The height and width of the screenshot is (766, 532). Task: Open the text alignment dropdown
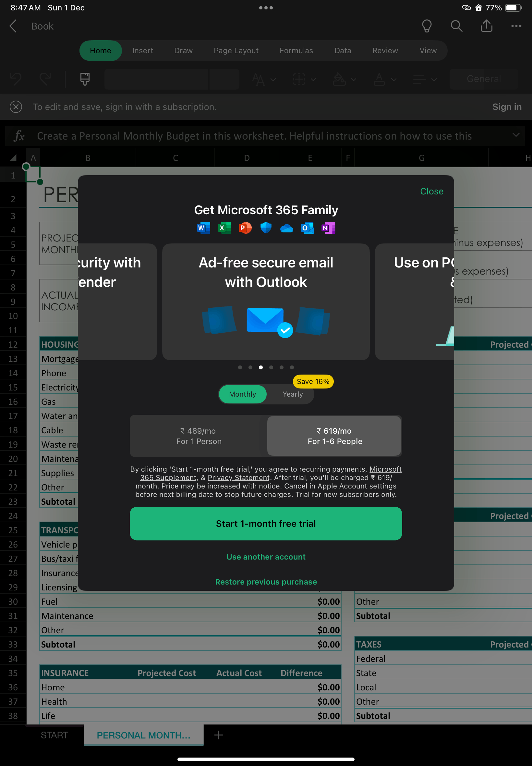[x=424, y=80]
